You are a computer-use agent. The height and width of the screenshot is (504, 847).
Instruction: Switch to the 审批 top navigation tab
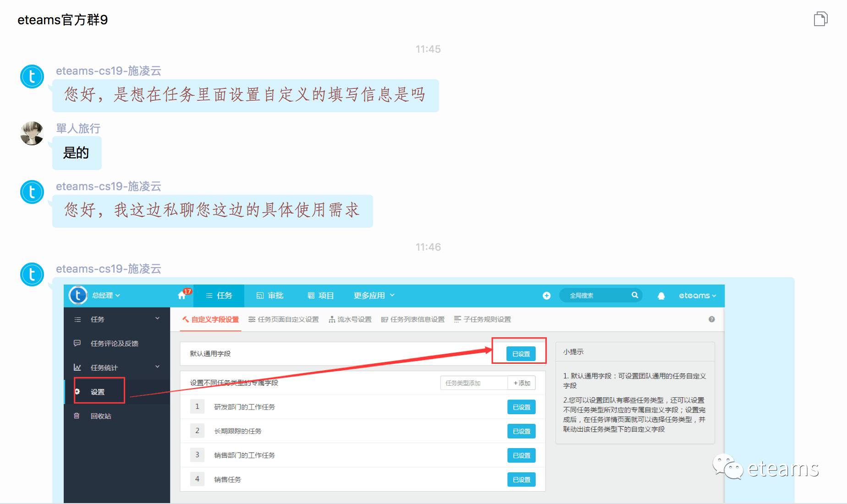(x=270, y=296)
